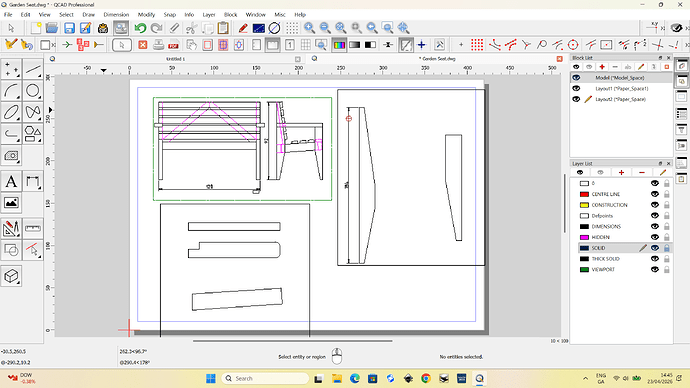Open the Modify menu
This screenshot has height=388, width=690.
tap(146, 15)
